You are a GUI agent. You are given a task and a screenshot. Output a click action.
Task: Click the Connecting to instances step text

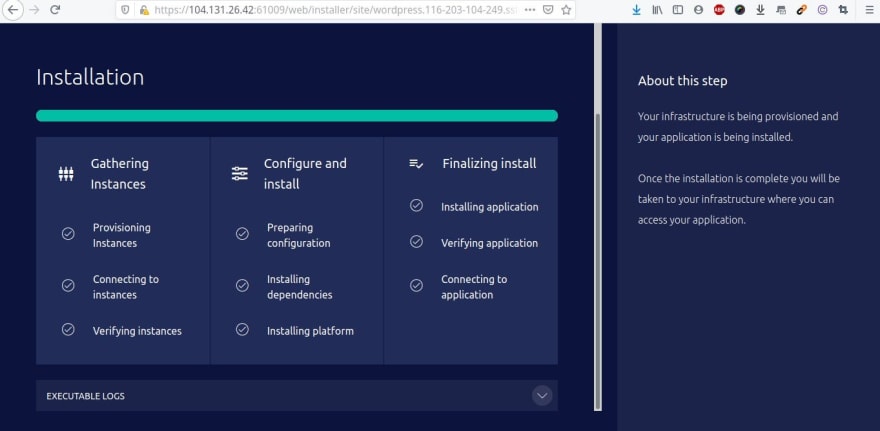coord(126,287)
